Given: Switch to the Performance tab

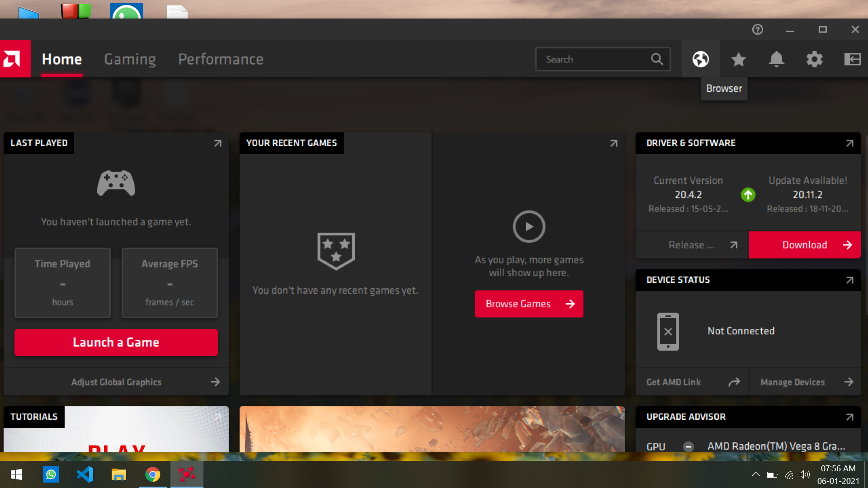Looking at the screenshot, I should [221, 59].
